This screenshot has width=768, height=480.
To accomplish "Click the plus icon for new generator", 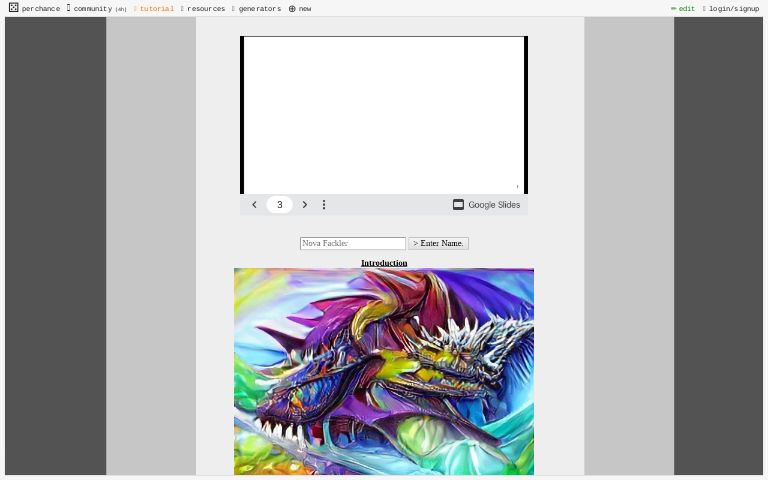I will click(x=292, y=9).
